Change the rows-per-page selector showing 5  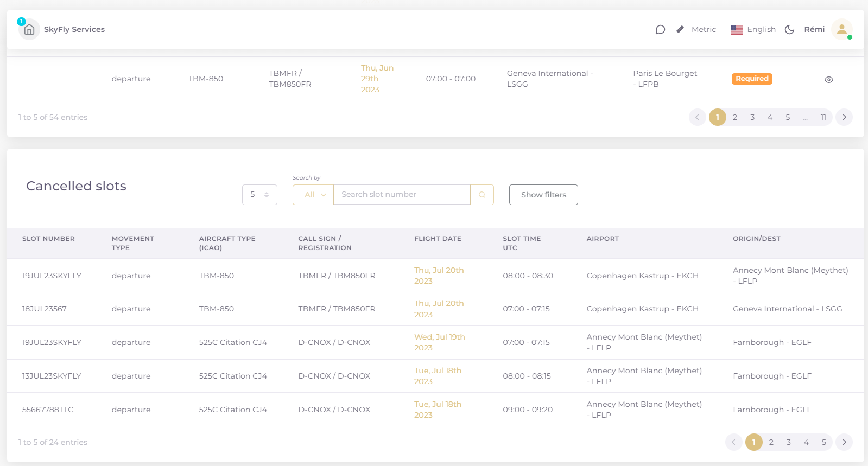pos(259,195)
